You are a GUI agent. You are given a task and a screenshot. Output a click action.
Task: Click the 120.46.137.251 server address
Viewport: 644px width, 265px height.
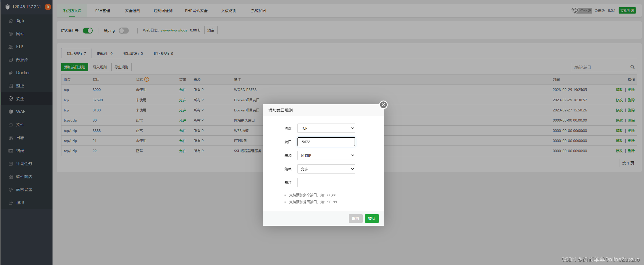27,7
